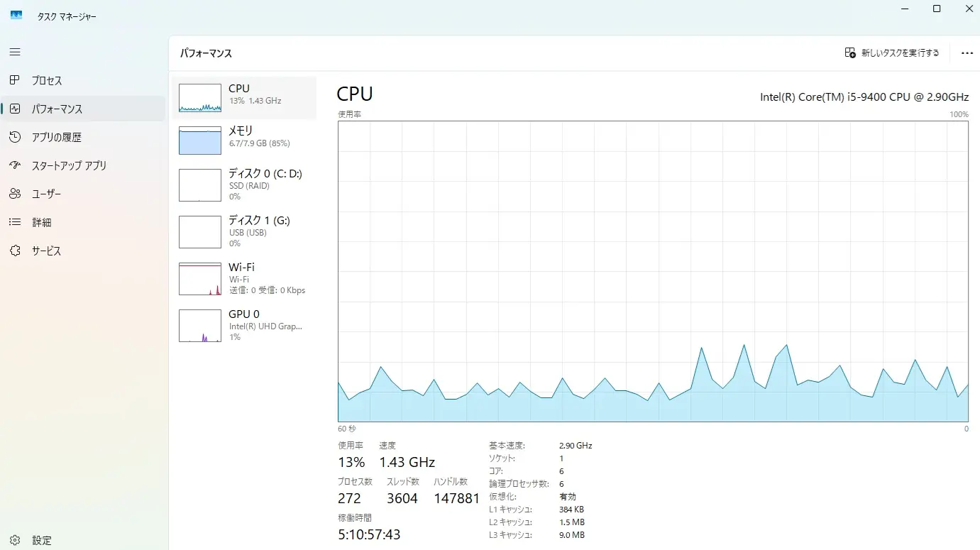
Task: Select the ディスク 0 (C: D:) graph thumbnail
Action: (200, 185)
